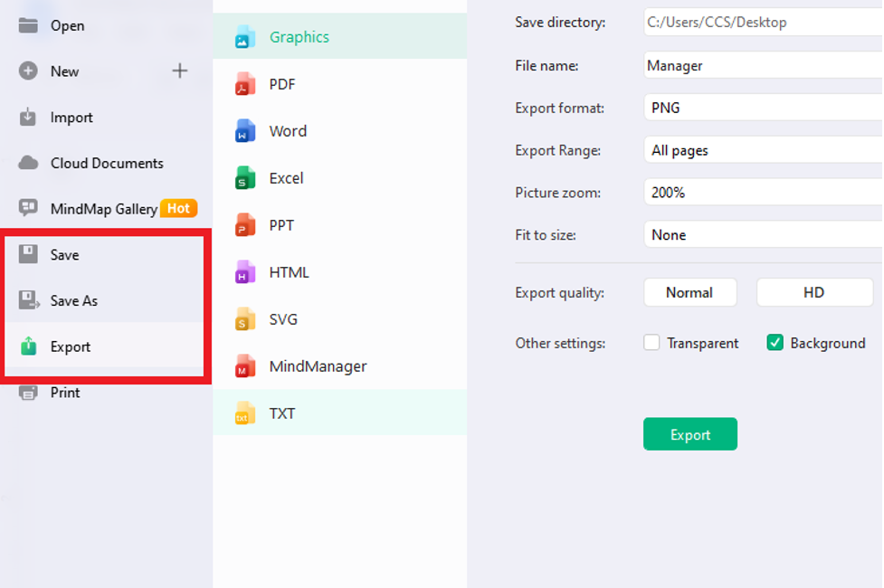The height and width of the screenshot is (588, 884).
Task: Select the Graphics export type
Action: tap(340, 37)
